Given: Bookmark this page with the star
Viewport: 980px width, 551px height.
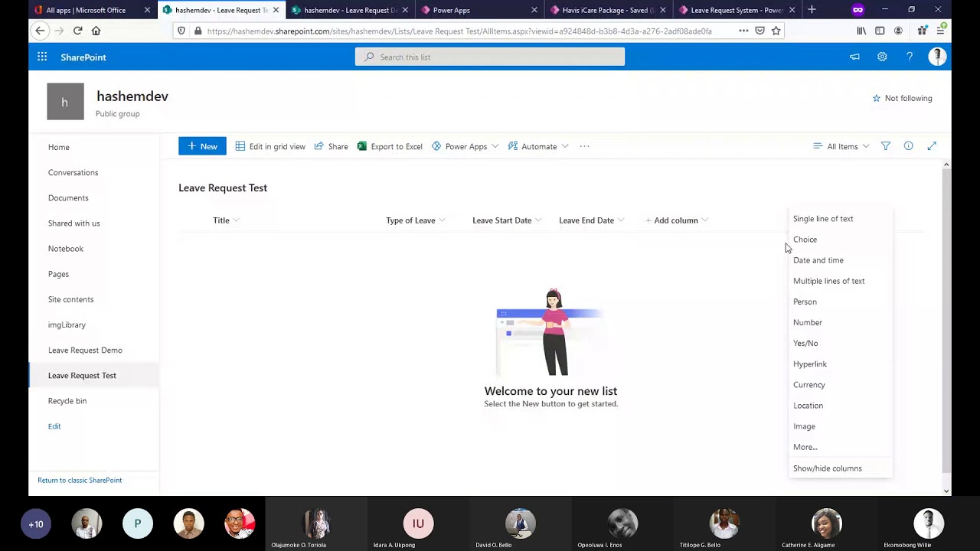Looking at the screenshot, I should tap(776, 31).
